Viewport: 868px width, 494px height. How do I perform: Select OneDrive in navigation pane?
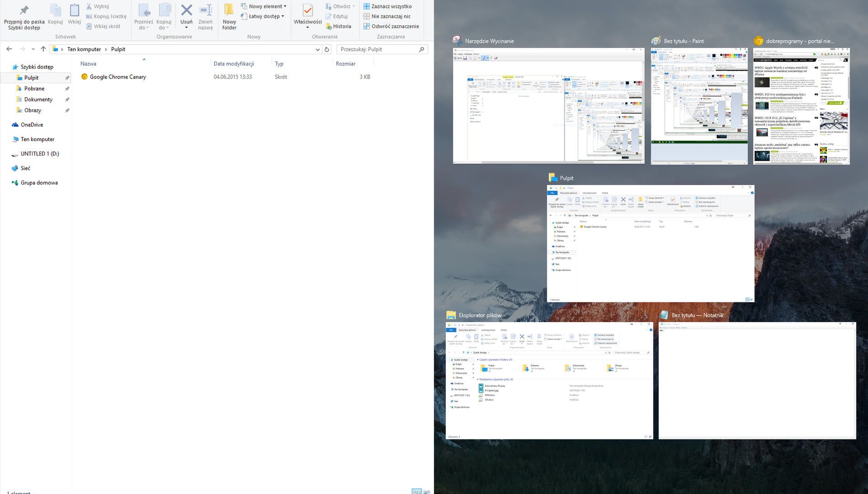pos(32,125)
